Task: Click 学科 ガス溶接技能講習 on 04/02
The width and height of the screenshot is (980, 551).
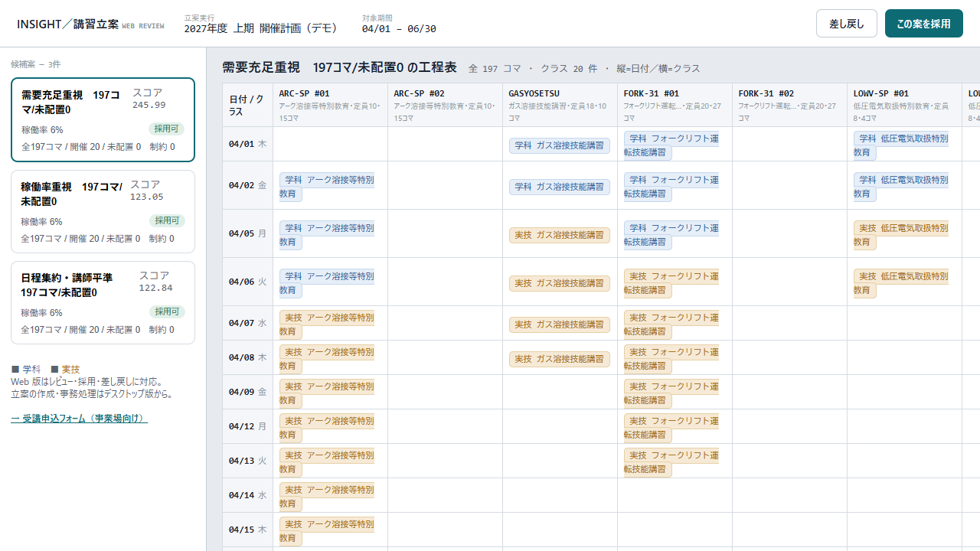Action: (560, 187)
